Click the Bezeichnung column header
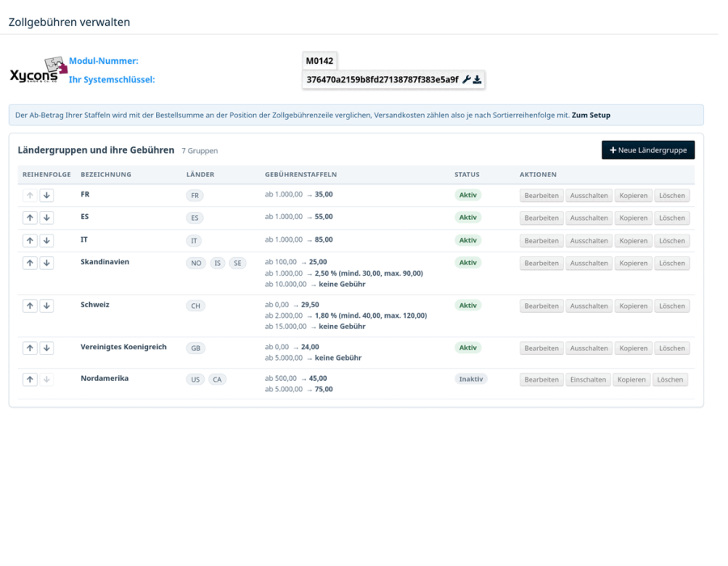Viewport: 728px width, 566px height. (106, 175)
